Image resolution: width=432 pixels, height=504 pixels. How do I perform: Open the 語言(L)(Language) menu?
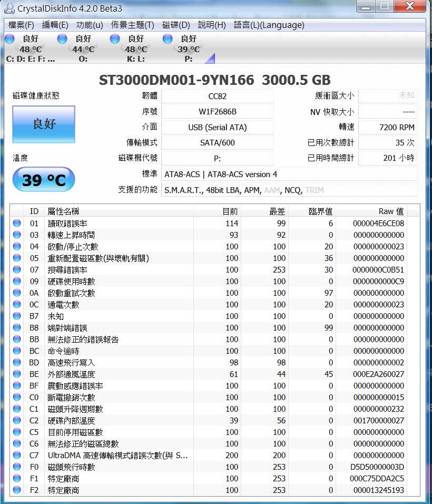click(x=269, y=25)
